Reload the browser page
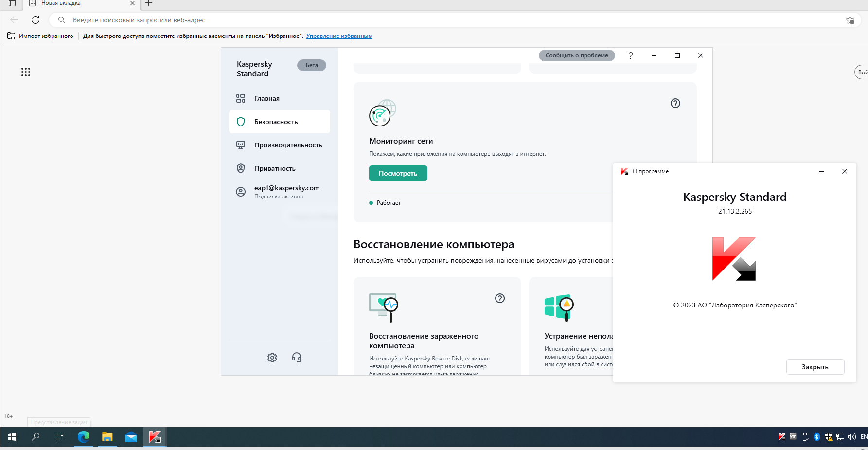The image size is (868, 450). [x=35, y=20]
